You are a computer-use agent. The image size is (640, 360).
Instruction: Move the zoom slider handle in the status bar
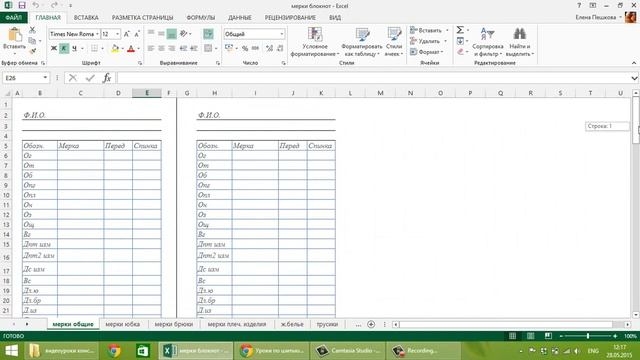coord(588,336)
